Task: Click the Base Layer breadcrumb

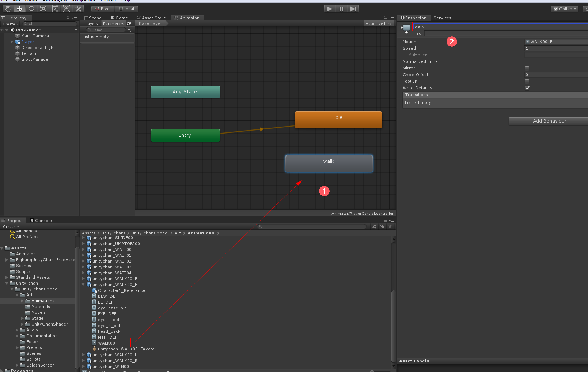Action: (x=151, y=23)
